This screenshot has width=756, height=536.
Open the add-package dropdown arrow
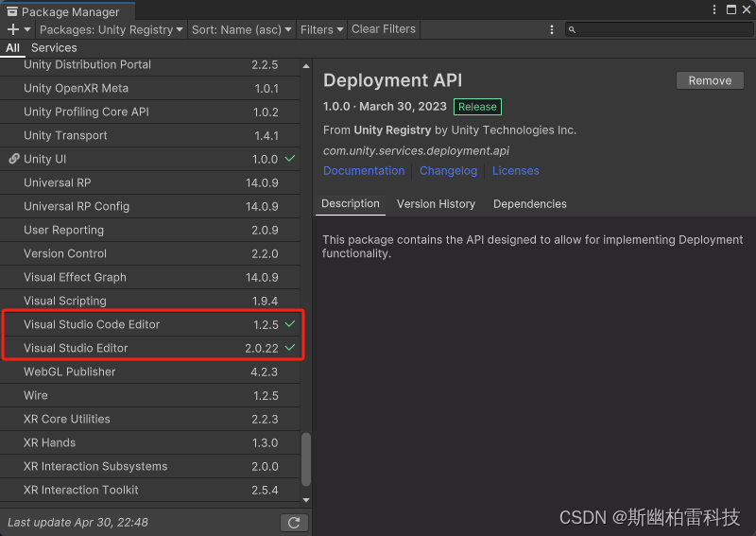pos(27,30)
